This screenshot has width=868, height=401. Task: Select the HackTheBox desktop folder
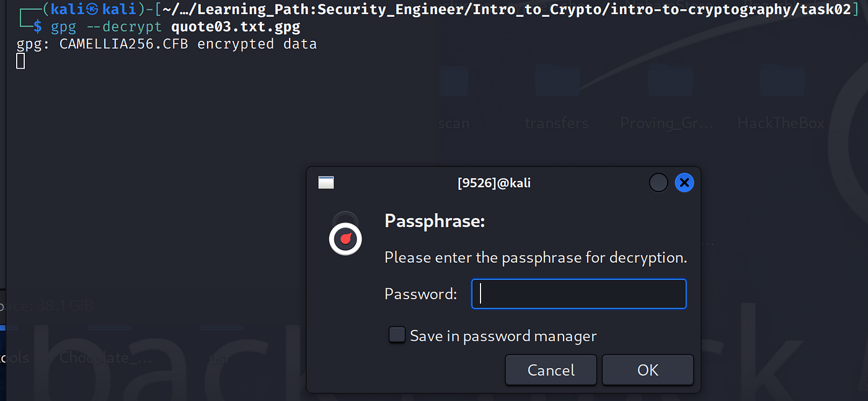click(781, 99)
